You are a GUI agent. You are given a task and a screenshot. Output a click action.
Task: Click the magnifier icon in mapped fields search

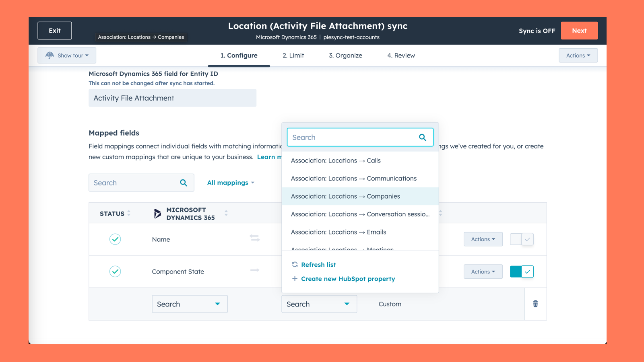(x=184, y=183)
